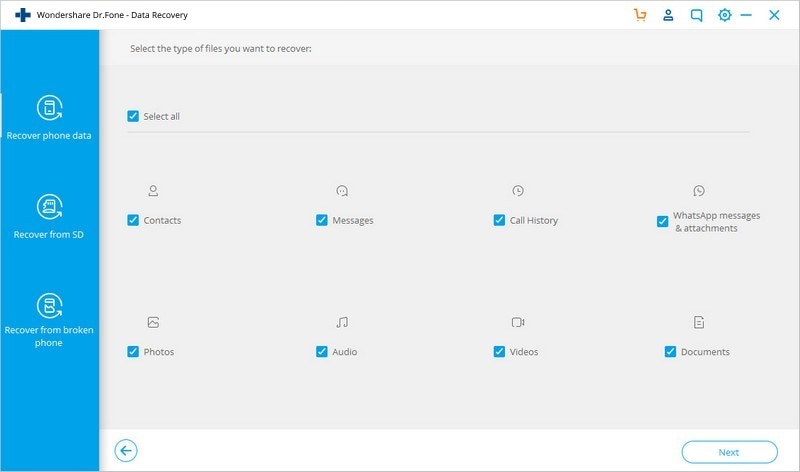Screen dimensions: 800x472
Task: Open the feedback chat icon
Action: [x=697, y=15]
